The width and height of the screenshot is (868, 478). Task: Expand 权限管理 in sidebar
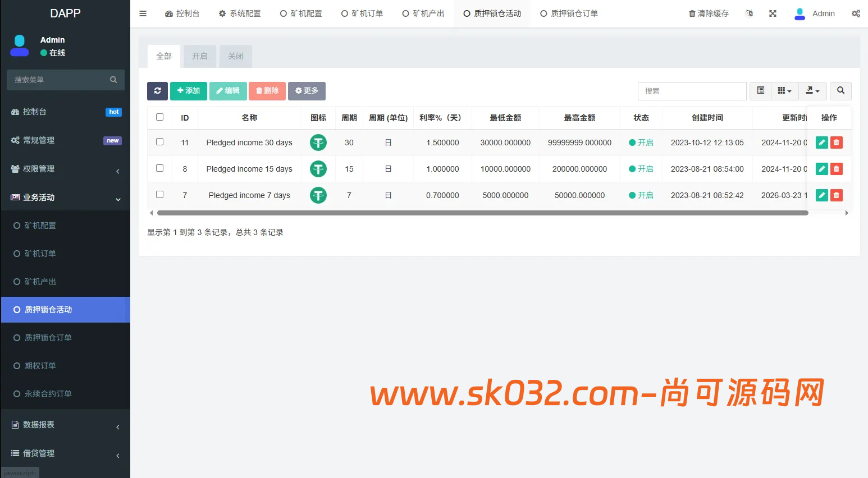(x=66, y=169)
